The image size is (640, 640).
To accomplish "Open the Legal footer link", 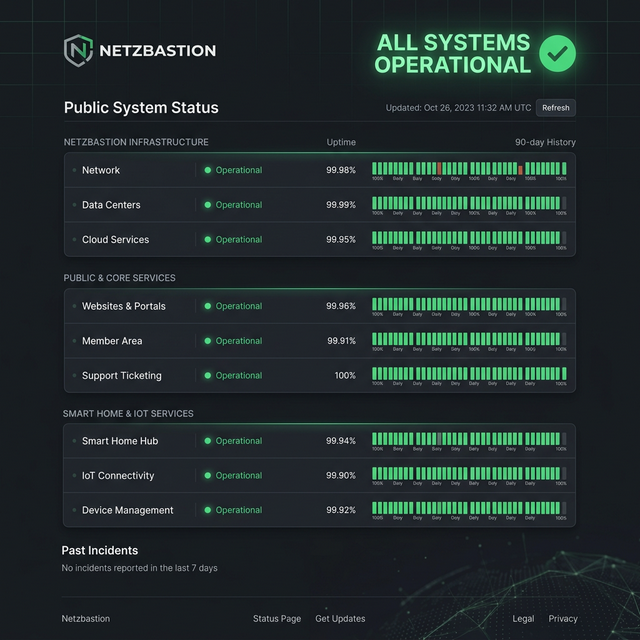I will click(523, 619).
